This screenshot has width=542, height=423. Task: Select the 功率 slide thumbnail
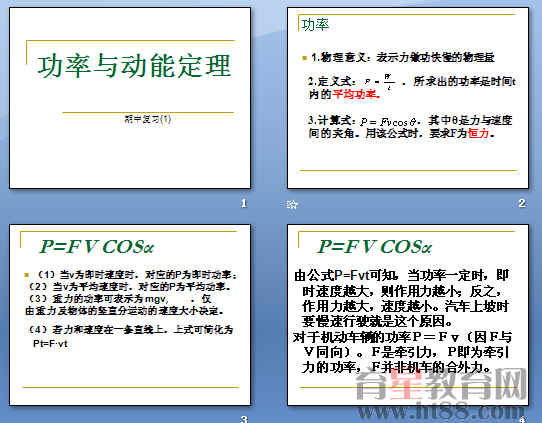click(408, 98)
